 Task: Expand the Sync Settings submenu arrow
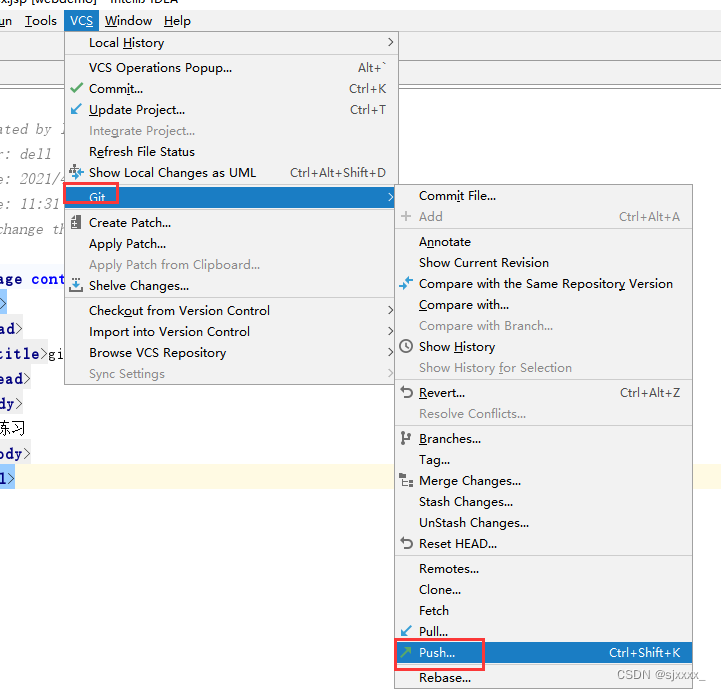390,373
